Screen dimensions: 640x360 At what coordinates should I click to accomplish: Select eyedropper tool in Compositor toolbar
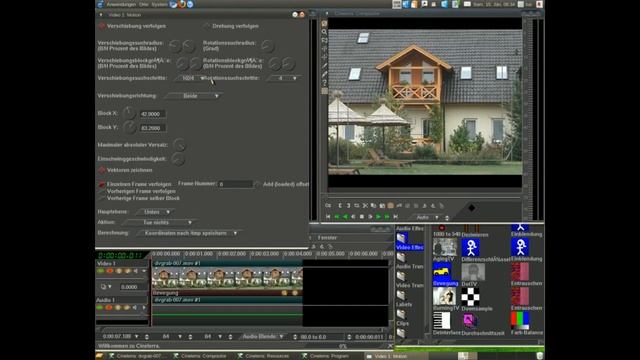click(x=324, y=74)
